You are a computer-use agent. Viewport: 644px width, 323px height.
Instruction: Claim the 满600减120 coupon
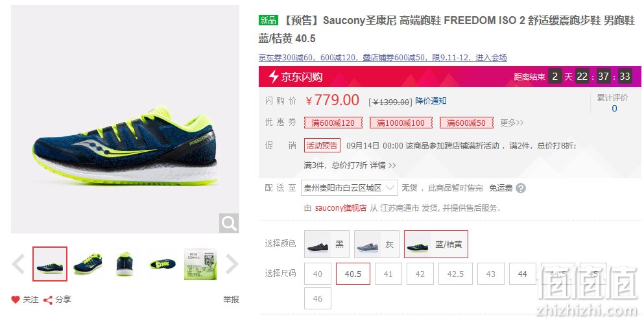[x=333, y=123]
